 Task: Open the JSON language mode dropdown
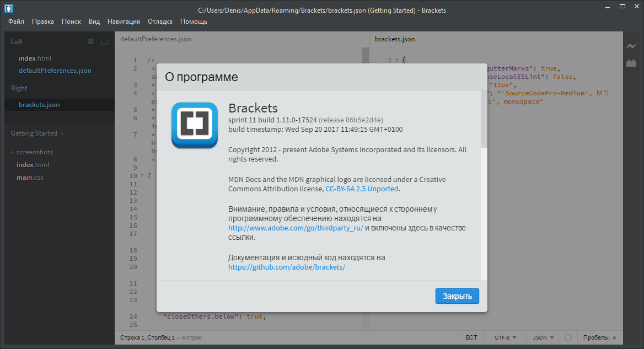coord(544,337)
